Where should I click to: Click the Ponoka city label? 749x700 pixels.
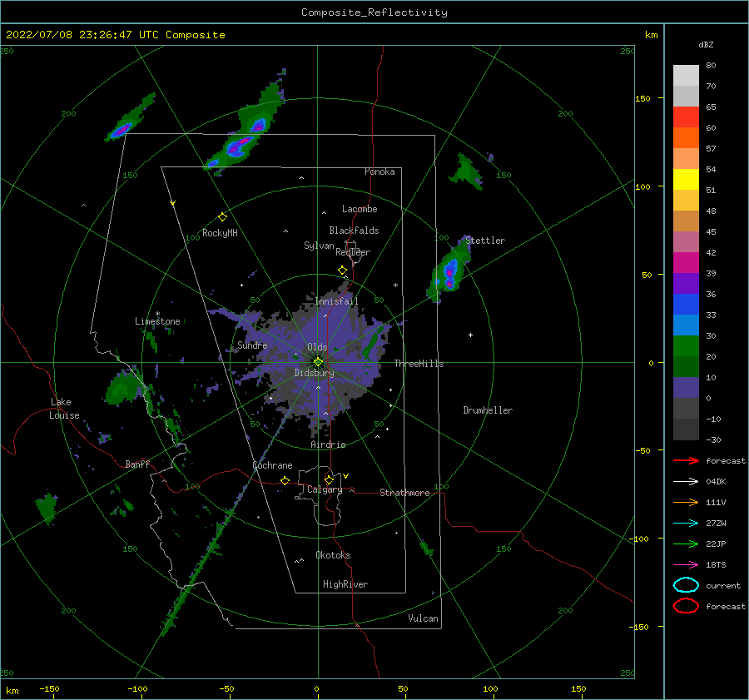379,171
